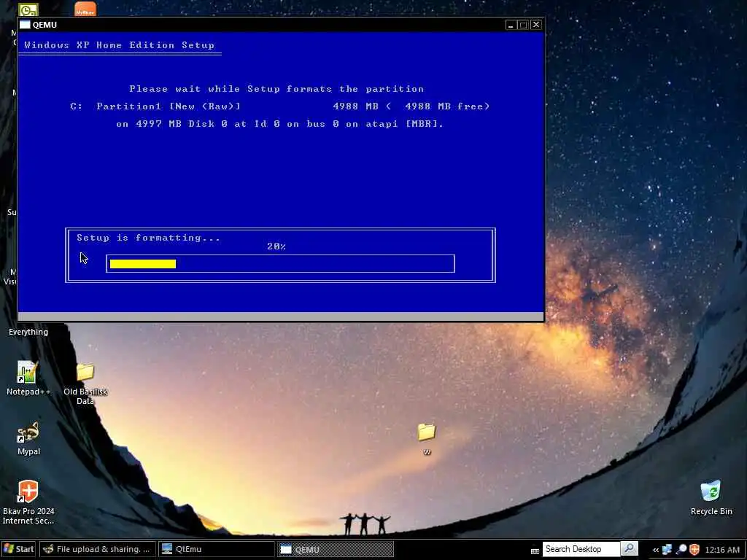Click the magnifier key tray icon
The width and height of the screenshot is (747, 560).
pyautogui.click(x=681, y=549)
